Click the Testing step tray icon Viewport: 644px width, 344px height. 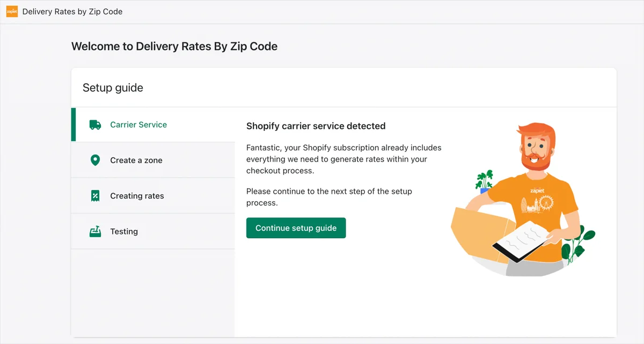click(95, 231)
